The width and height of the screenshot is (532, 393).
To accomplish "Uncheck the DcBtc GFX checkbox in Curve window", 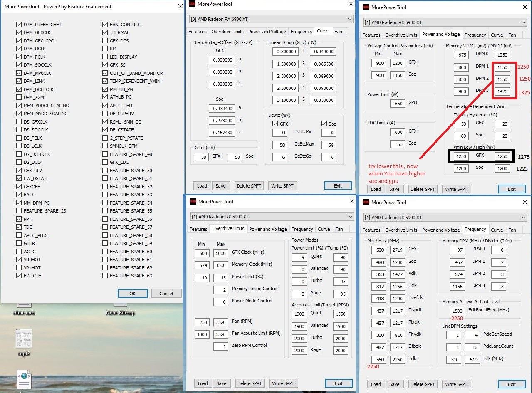I will point(275,124).
